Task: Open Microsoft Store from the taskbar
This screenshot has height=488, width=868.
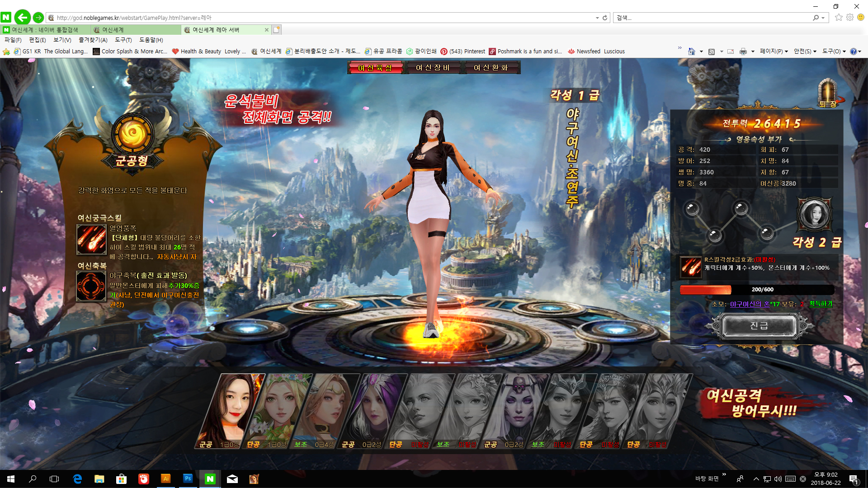Action: [121, 479]
